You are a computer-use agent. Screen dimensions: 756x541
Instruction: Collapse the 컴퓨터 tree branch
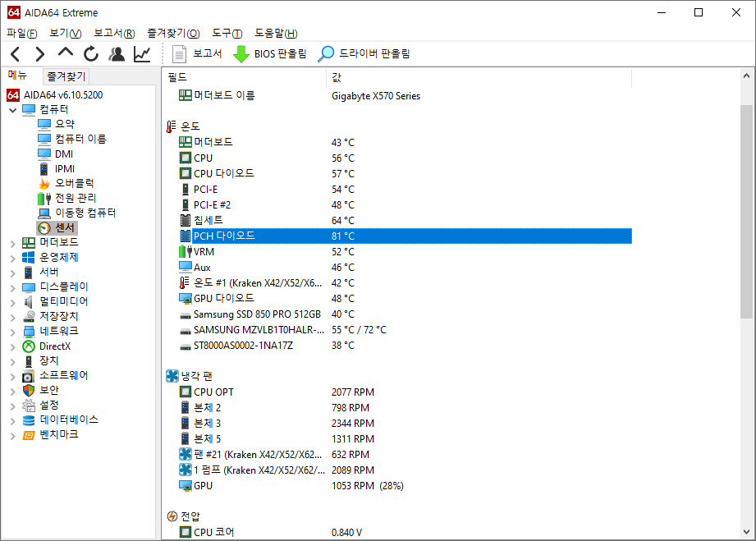[11, 108]
